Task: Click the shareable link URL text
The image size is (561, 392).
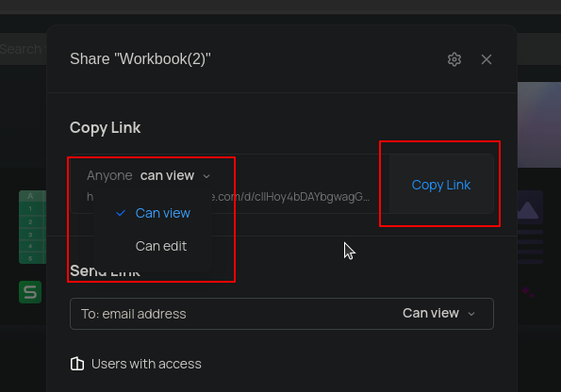Action: click(290, 197)
